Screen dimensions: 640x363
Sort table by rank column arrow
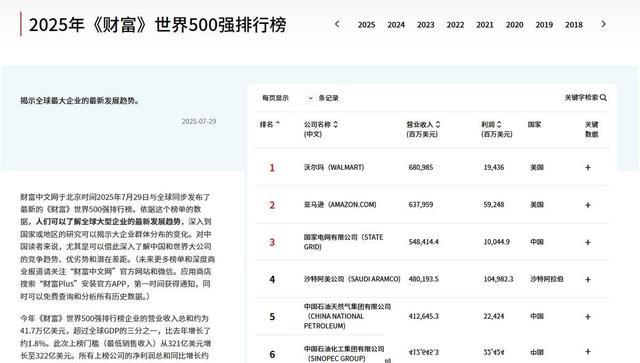pyautogui.click(x=278, y=124)
